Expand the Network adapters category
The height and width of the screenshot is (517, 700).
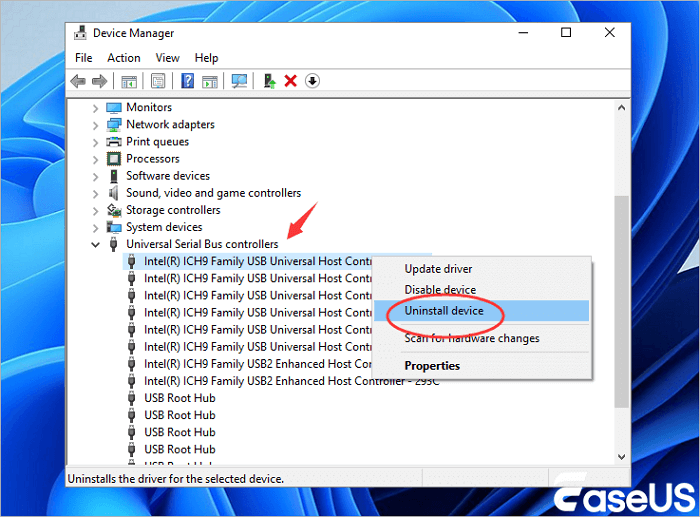(95, 125)
